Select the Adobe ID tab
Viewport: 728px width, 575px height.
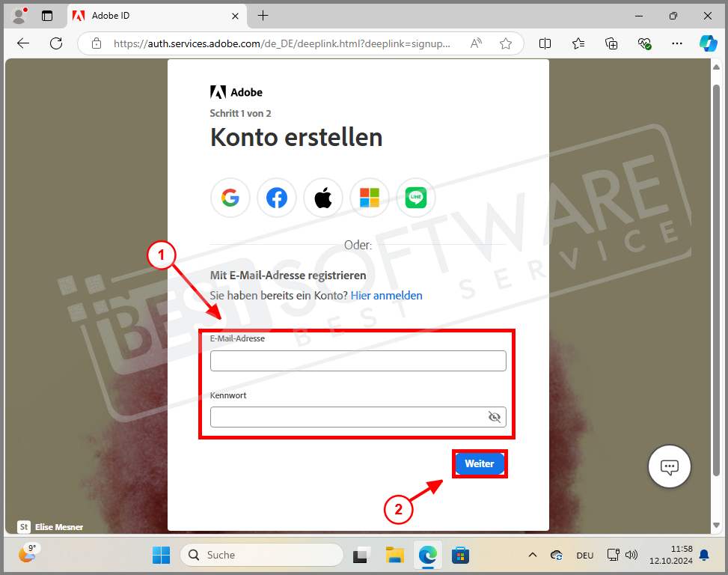pos(157,16)
